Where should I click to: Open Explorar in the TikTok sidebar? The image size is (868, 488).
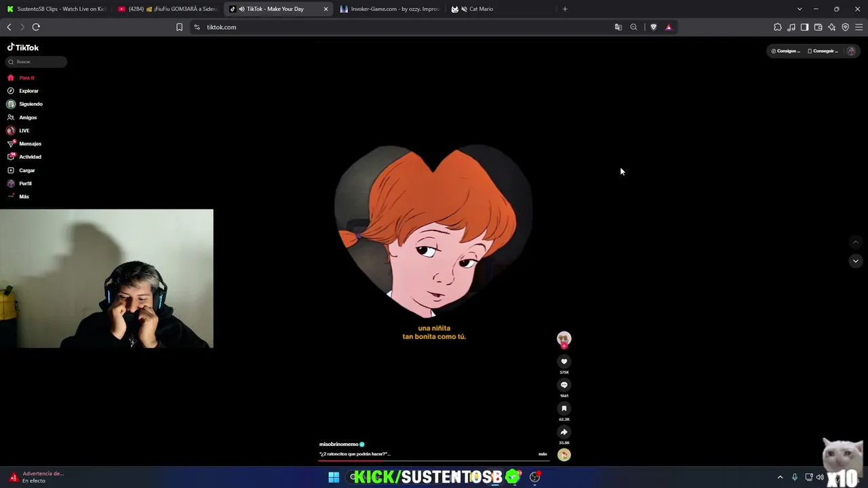(x=23, y=91)
